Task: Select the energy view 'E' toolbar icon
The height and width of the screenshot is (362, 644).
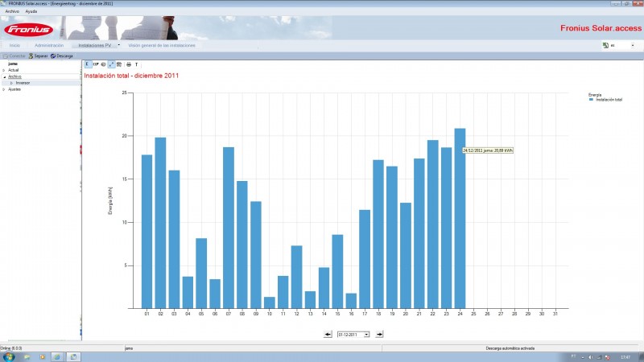Action: pyautogui.click(x=88, y=64)
